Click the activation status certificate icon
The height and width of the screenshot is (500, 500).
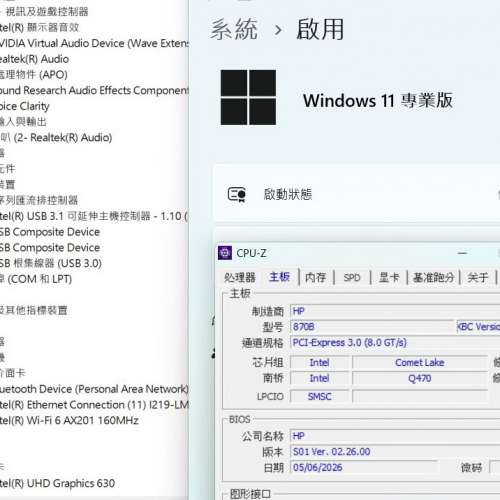pos(237,194)
